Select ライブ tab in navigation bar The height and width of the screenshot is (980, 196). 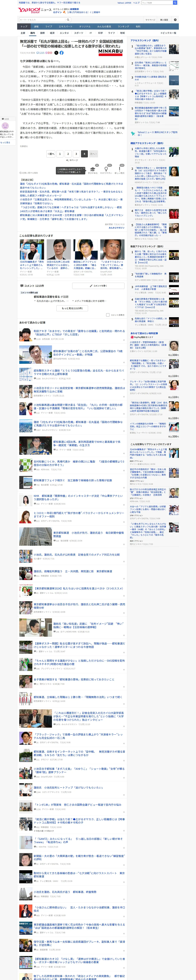[49, 27]
